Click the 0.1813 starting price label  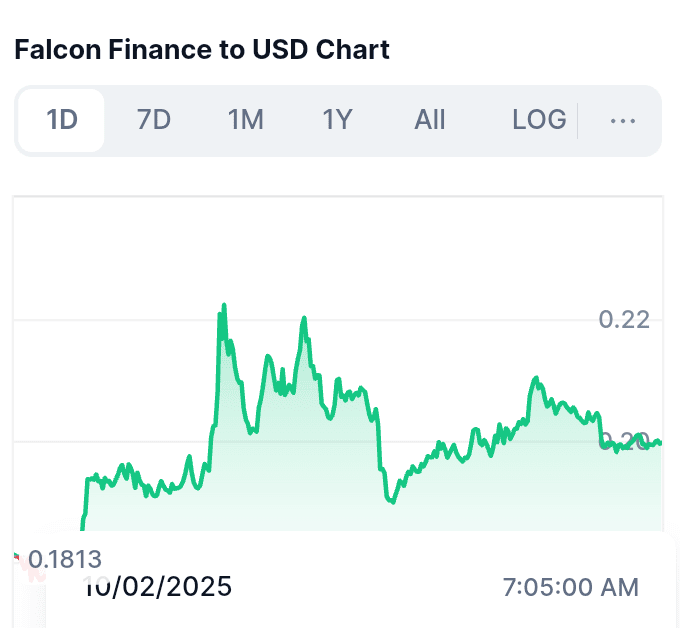(x=65, y=559)
